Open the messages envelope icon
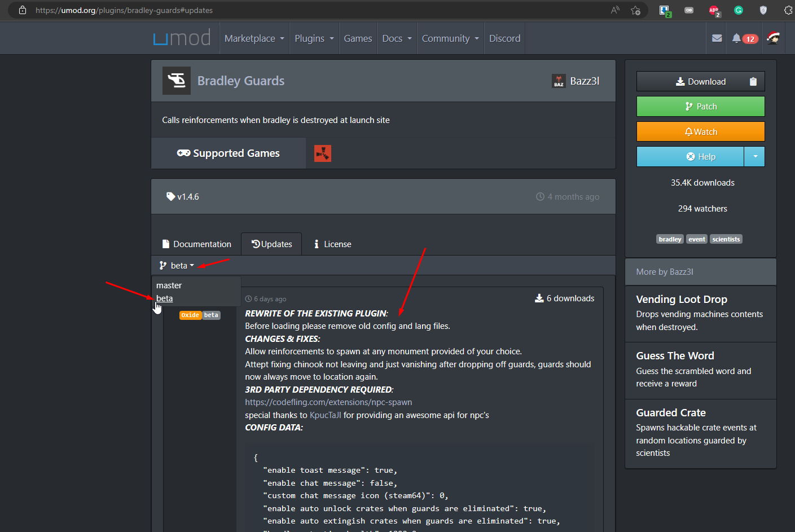Image resolution: width=795 pixels, height=532 pixels. point(717,38)
